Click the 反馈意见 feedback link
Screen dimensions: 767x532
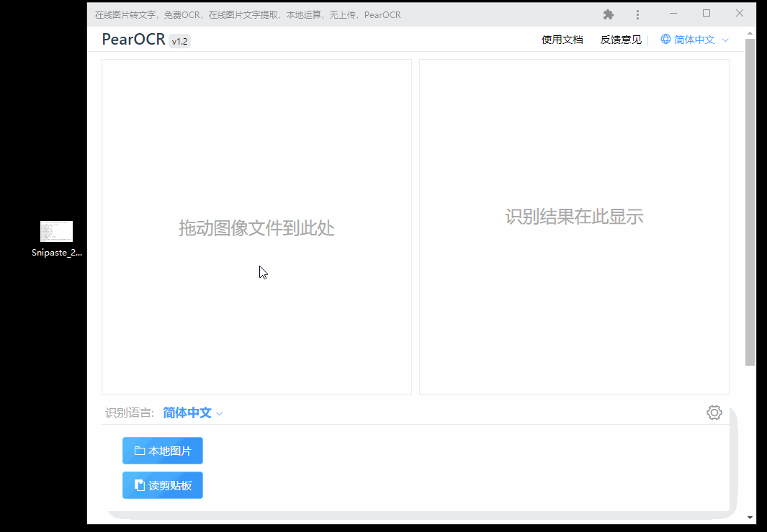(x=620, y=40)
